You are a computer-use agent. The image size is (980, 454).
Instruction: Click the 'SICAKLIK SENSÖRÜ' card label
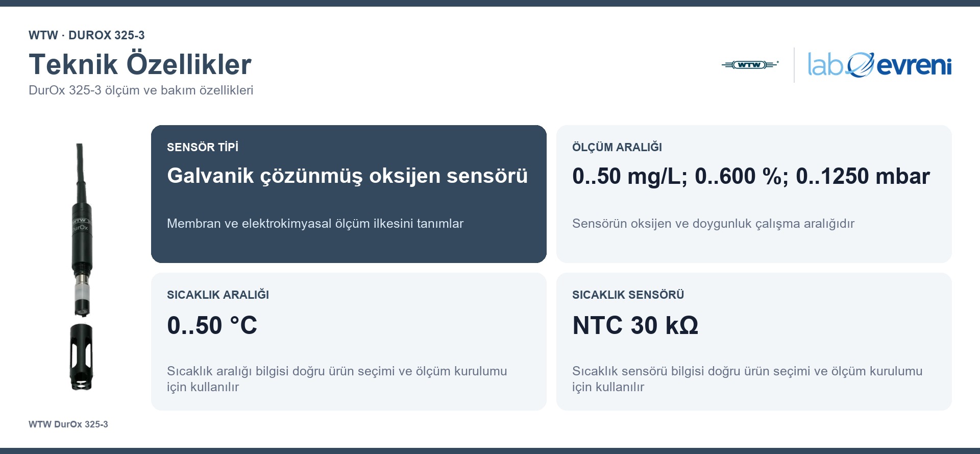(628, 295)
